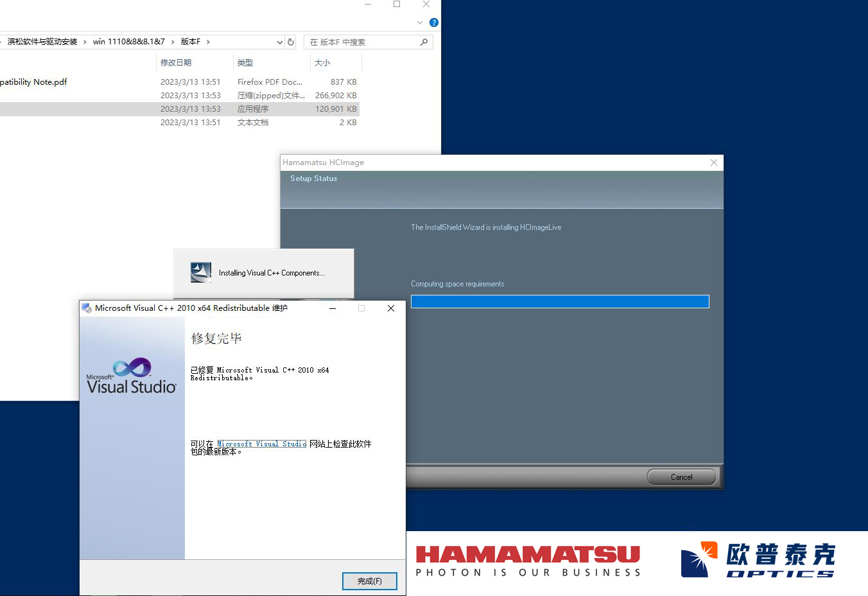Viewport: 868px width, 596px height.
Task: Click the Installing Visual C++ Components installer icon
Action: [x=201, y=272]
